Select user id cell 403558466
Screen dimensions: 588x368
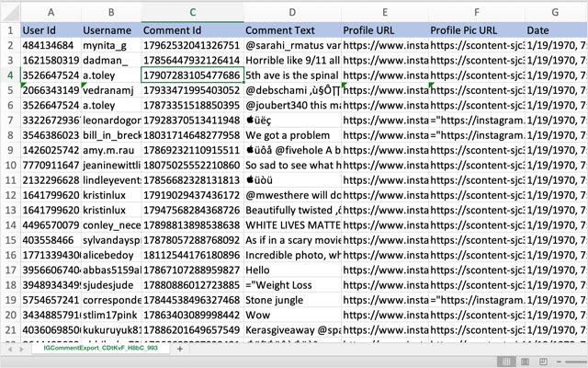coord(51,240)
